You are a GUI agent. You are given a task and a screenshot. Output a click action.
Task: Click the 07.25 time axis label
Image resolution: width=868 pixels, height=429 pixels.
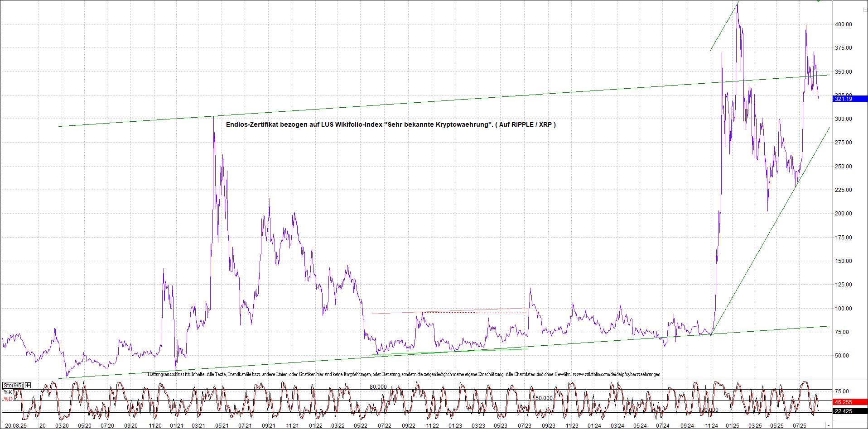point(799,425)
